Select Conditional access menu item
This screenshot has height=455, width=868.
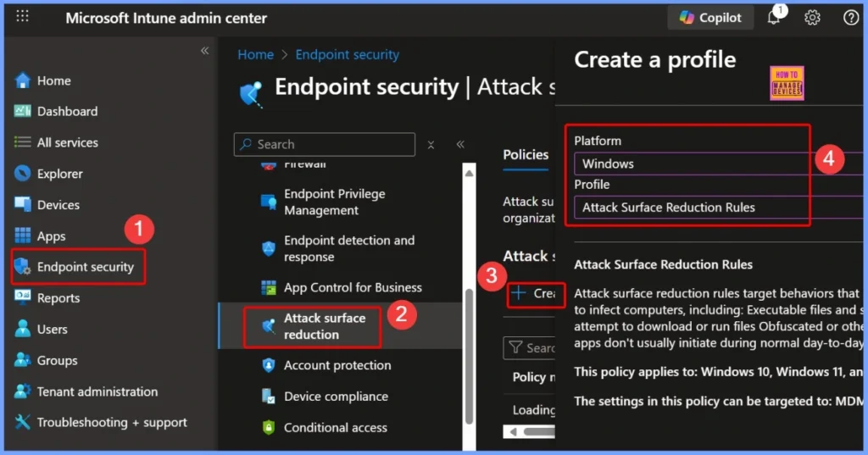pyautogui.click(x=336, y=427)
